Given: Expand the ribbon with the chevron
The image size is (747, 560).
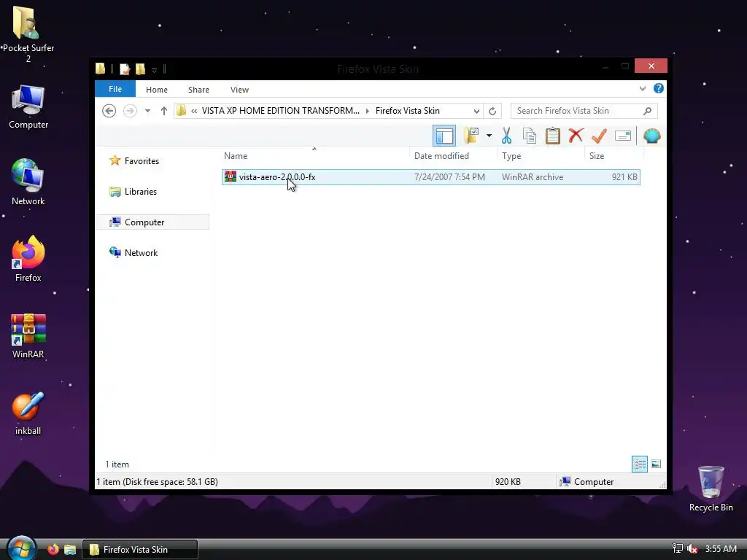Looking at the screenshot, I should [642, 88].
